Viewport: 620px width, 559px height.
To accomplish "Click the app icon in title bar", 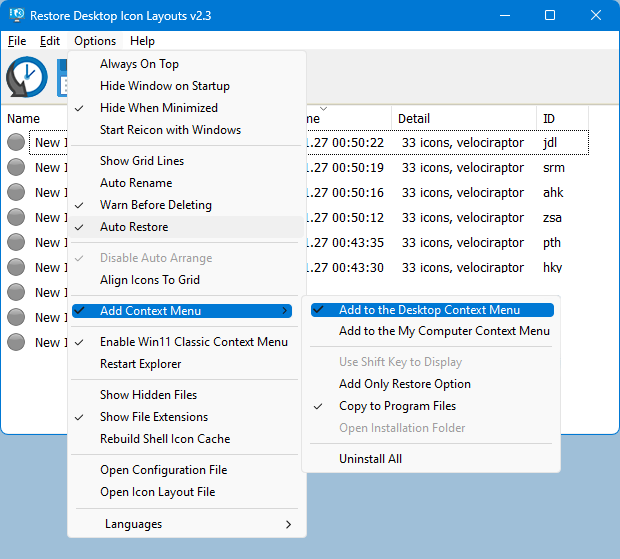I will 17,15.
